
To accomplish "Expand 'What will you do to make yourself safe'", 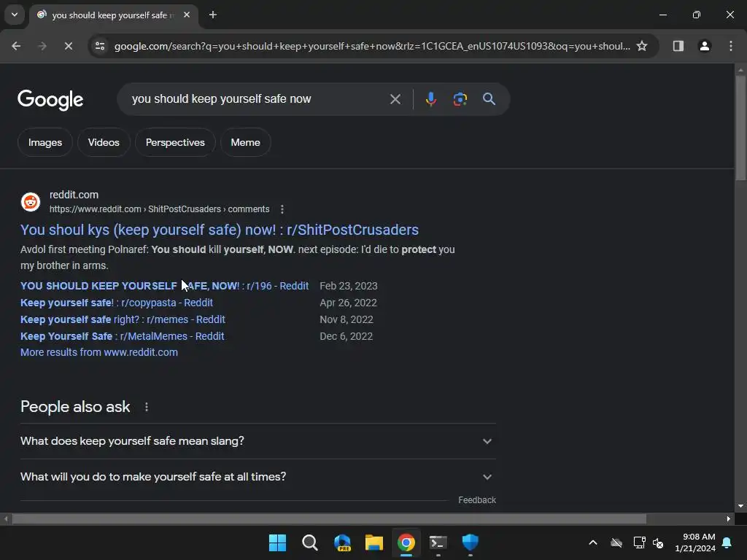I will [258, 477].
